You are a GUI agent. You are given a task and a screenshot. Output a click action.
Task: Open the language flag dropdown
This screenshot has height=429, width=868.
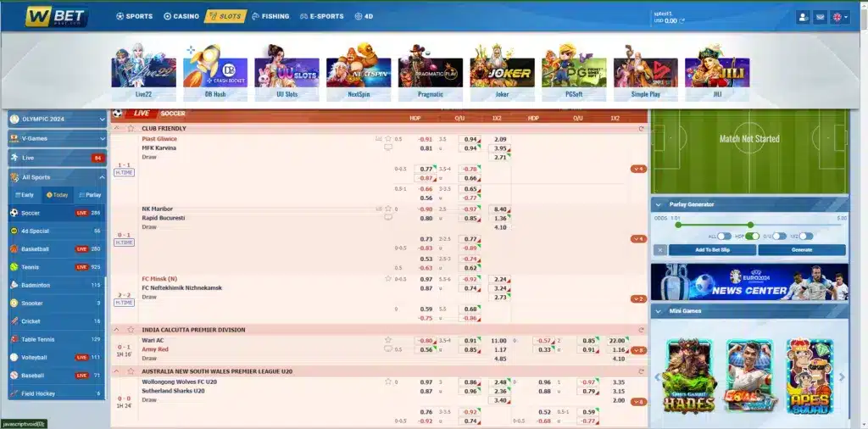point(839,17)
